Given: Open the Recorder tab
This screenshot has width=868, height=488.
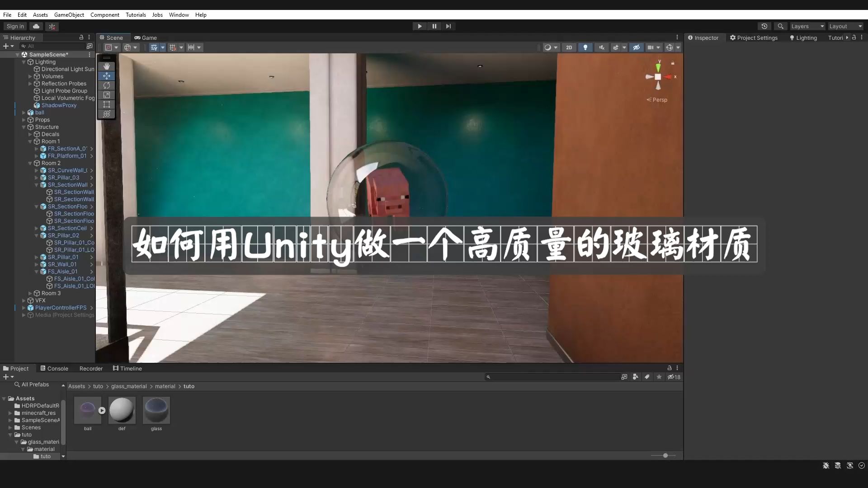Looking at the screenshot, I should pyautogui.click(x=91, y=369).
